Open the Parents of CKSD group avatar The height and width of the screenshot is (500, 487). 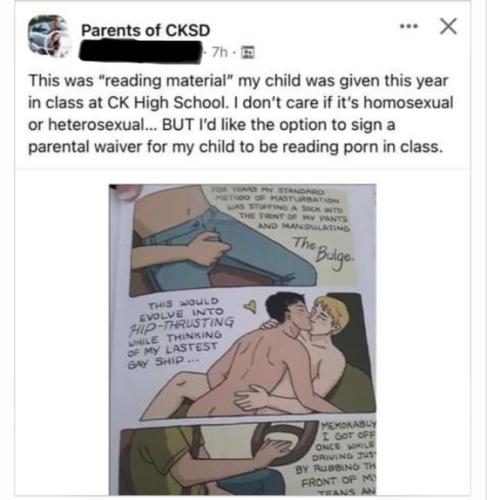[x=51, y=36]
